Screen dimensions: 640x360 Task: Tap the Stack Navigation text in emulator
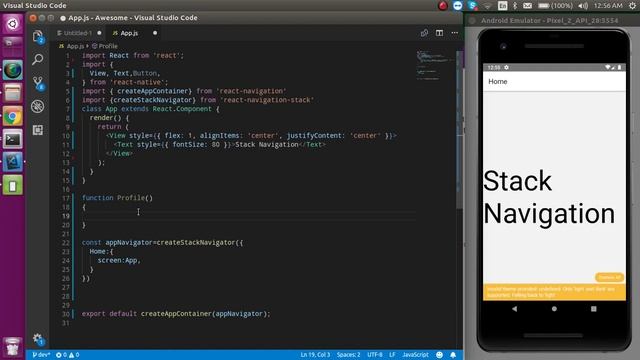549,197
